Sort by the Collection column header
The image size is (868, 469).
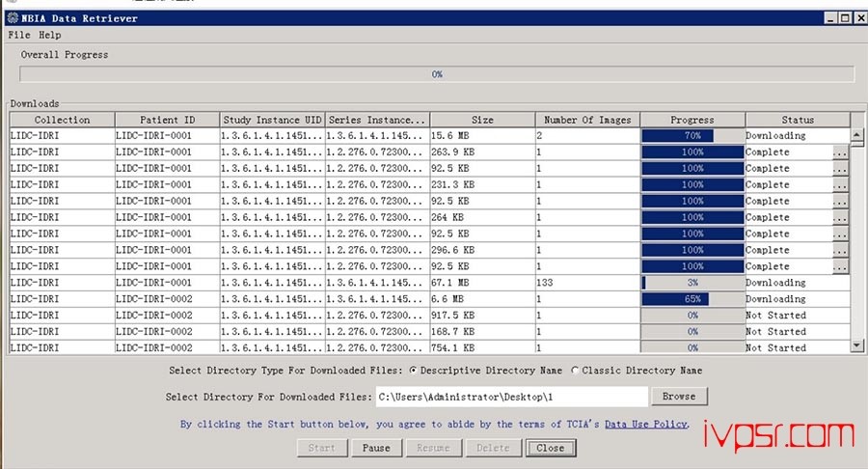(x=62, y=120)
